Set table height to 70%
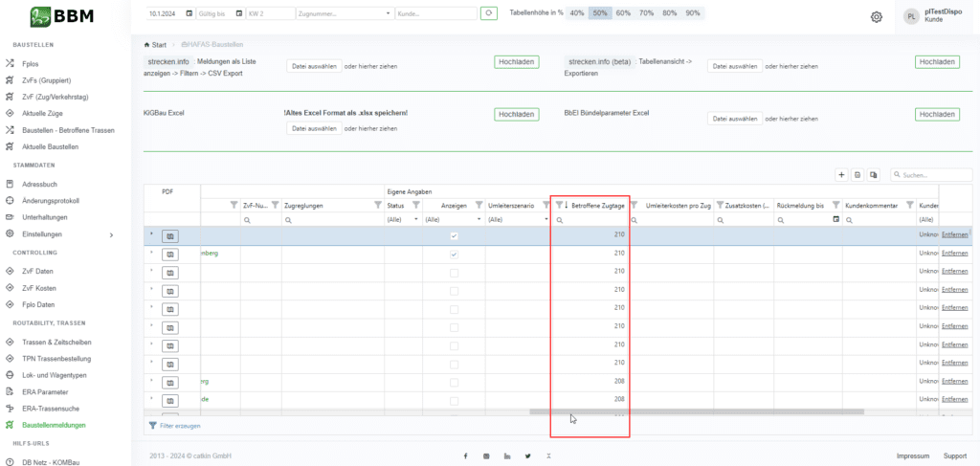The width and height of the screenshot is (980, 466). coord(646,13)
